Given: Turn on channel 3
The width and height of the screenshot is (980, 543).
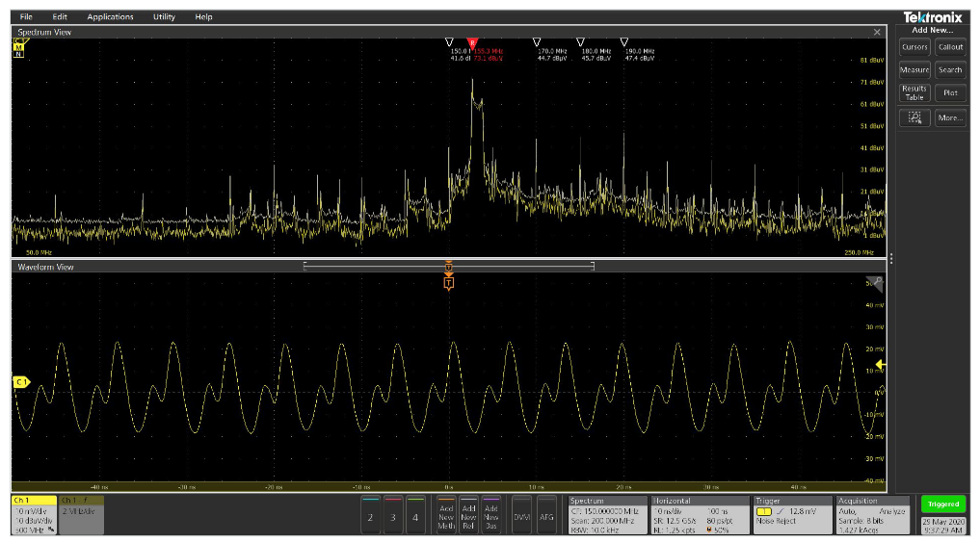Looking at the screenshot, I should click(x=393, y=515).
